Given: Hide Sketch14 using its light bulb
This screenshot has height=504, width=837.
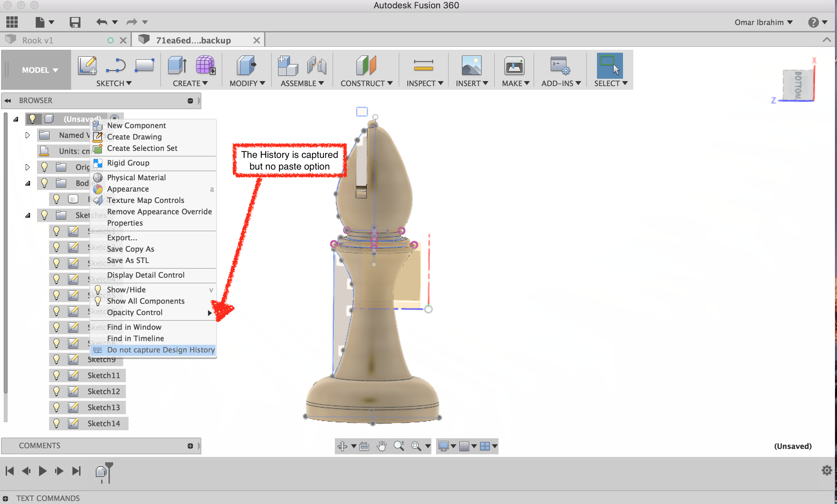Looking at the screenshot, I should click(56, 423).
